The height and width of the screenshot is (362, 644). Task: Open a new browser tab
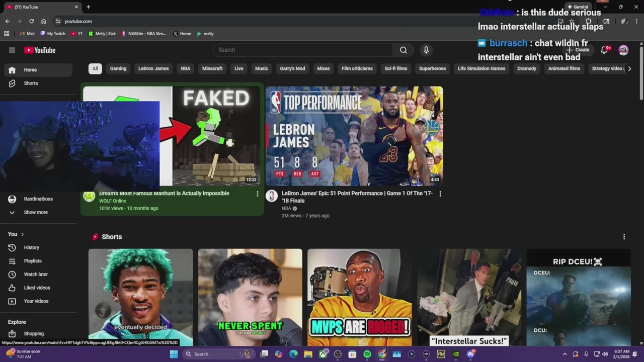tap(89, 7)
